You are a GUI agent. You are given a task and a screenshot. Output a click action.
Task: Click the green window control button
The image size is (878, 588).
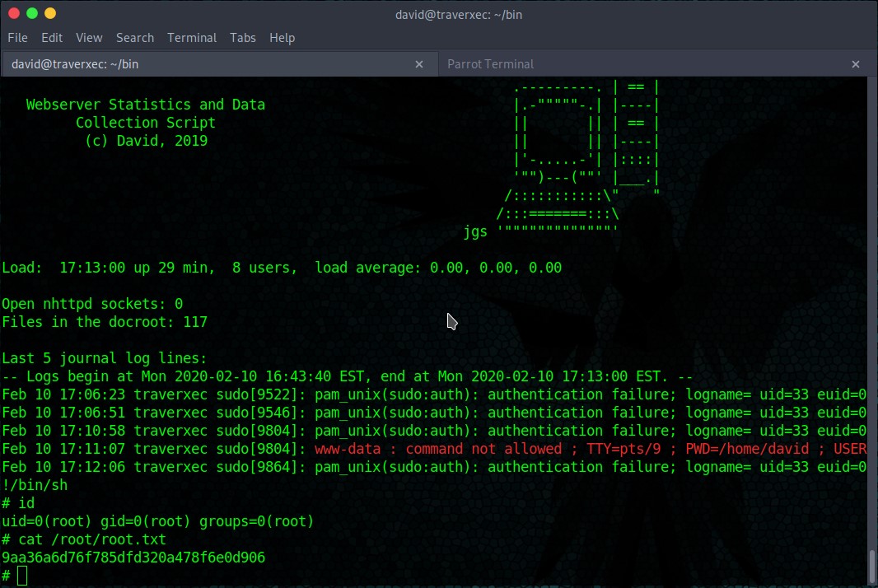pyautogui.click(x=32, y=14)
